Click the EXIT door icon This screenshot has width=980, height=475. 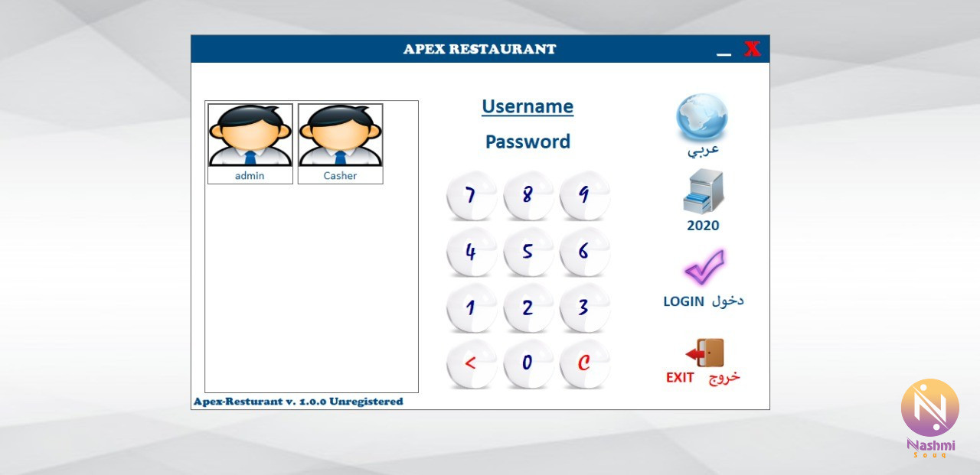704,353
